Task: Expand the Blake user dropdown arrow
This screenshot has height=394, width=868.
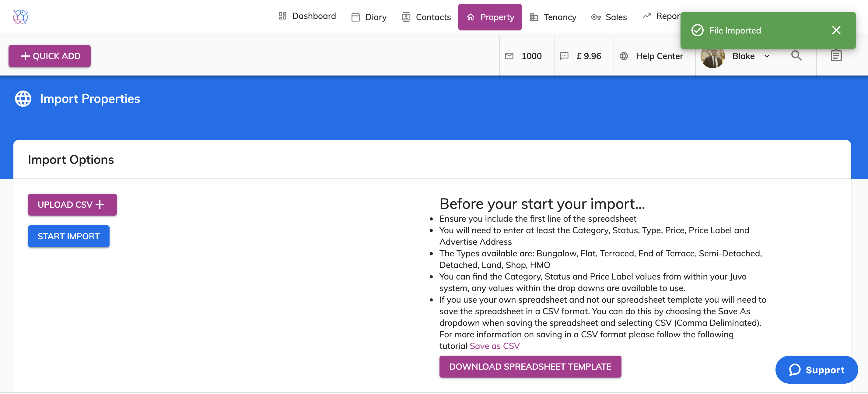Action: click(767, 56)
